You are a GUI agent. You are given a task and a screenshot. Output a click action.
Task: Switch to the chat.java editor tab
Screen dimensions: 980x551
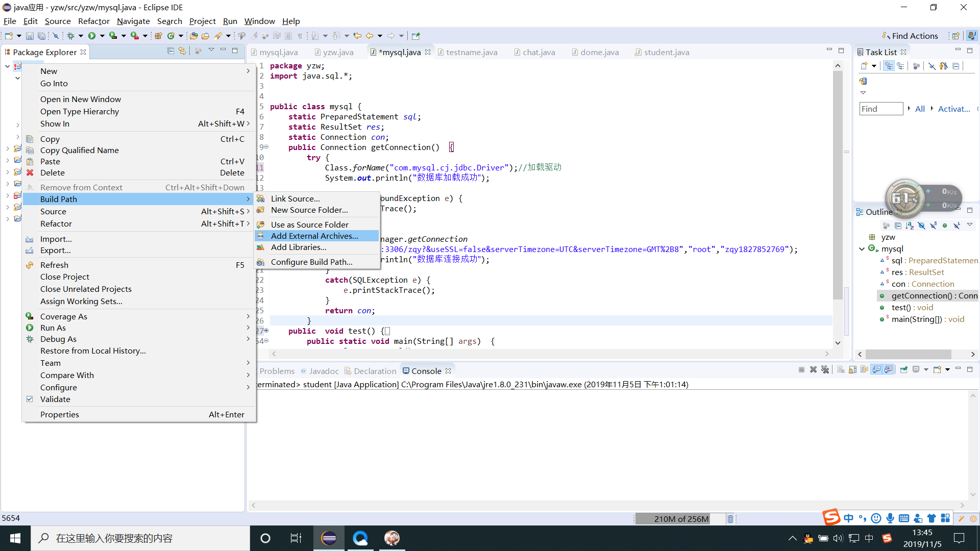(538, 52)
